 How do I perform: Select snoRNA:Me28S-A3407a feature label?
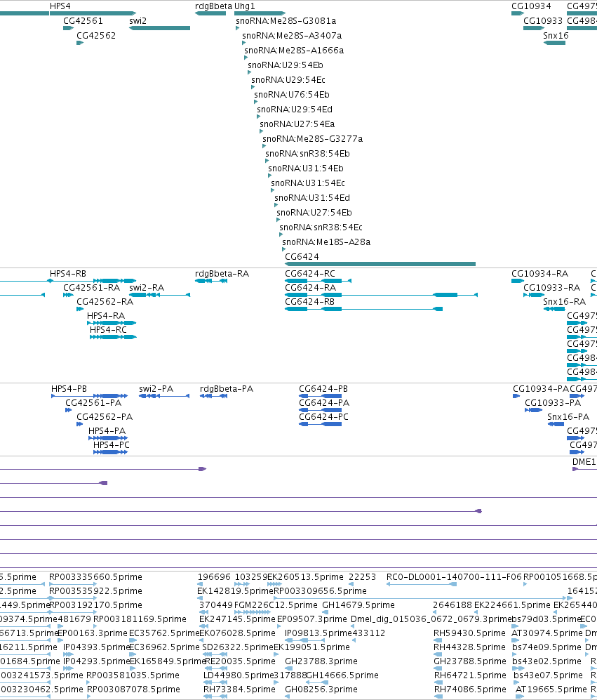pos(292,36)
